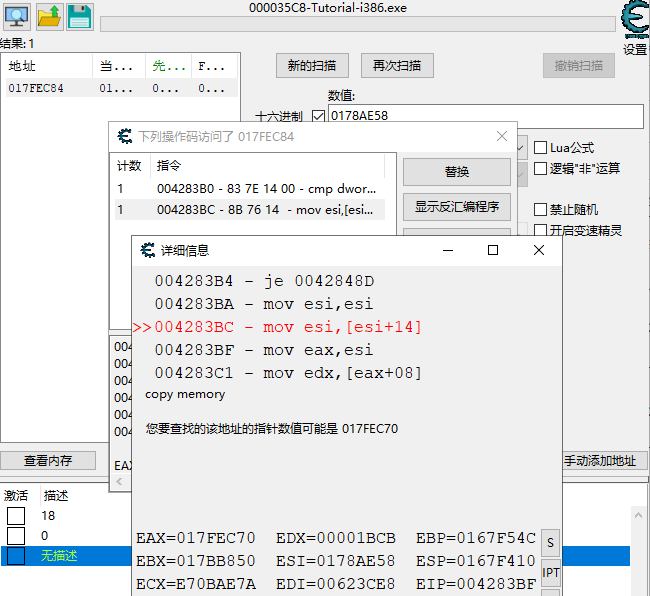Click the EBP=0167F54C register value
Image resolution: width=650 pixels, height=596 pixels.
coord(476,538)
